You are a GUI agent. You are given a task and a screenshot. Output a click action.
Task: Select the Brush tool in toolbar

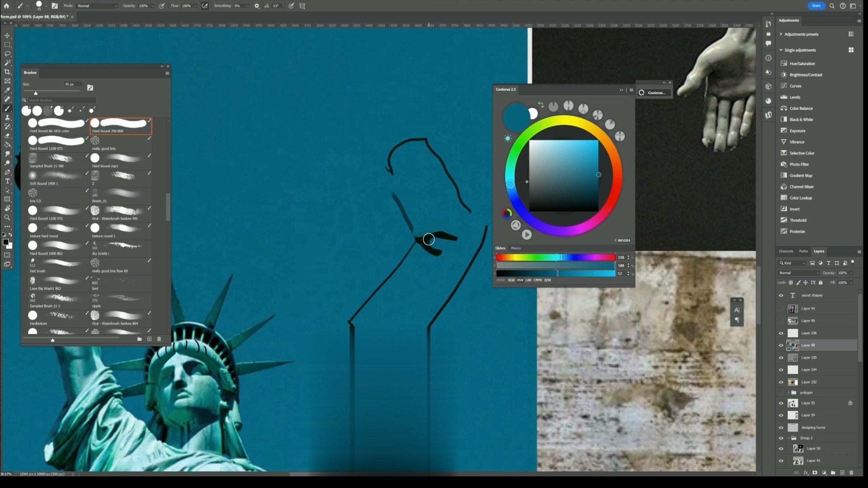point(7,108)
